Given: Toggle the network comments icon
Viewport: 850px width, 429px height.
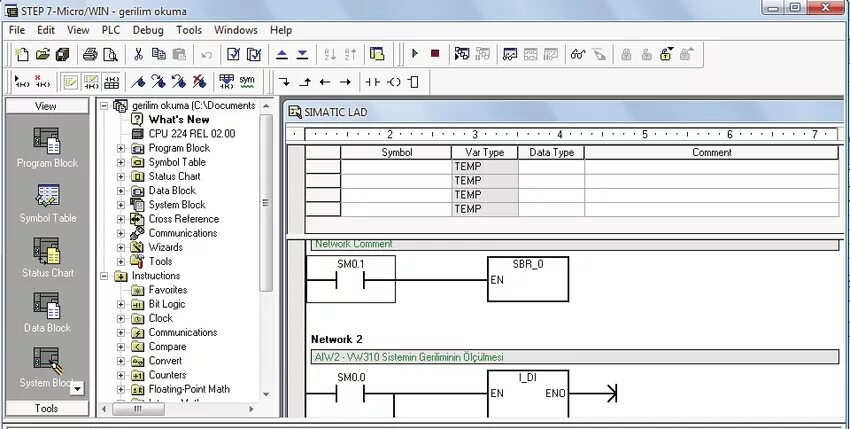Looking at the screenshot, I should [91, 82].
